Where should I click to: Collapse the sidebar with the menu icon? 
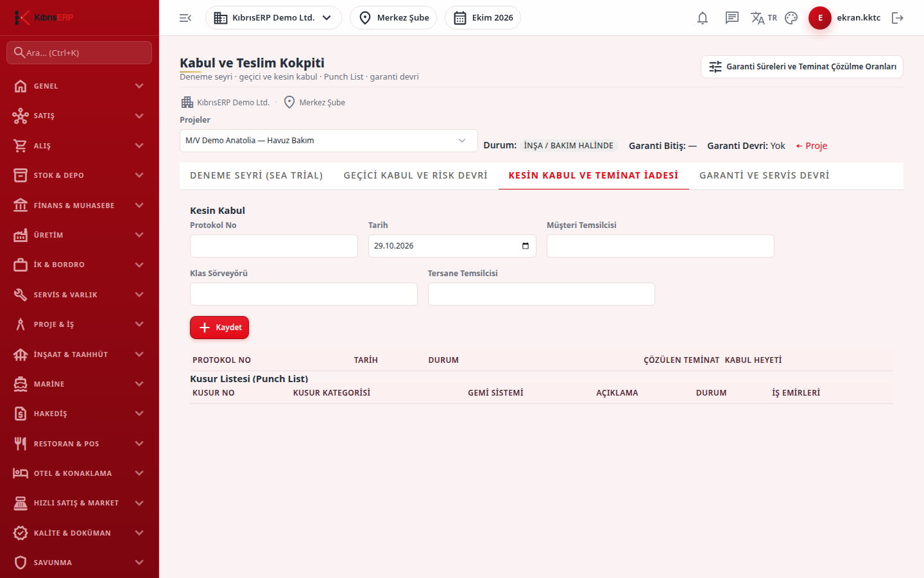pyautogui.click(x=185, y=18)
